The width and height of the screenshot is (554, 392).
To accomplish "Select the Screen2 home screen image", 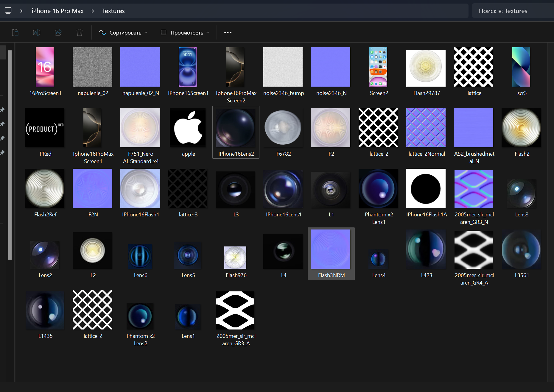I will (x=378, y=67).
